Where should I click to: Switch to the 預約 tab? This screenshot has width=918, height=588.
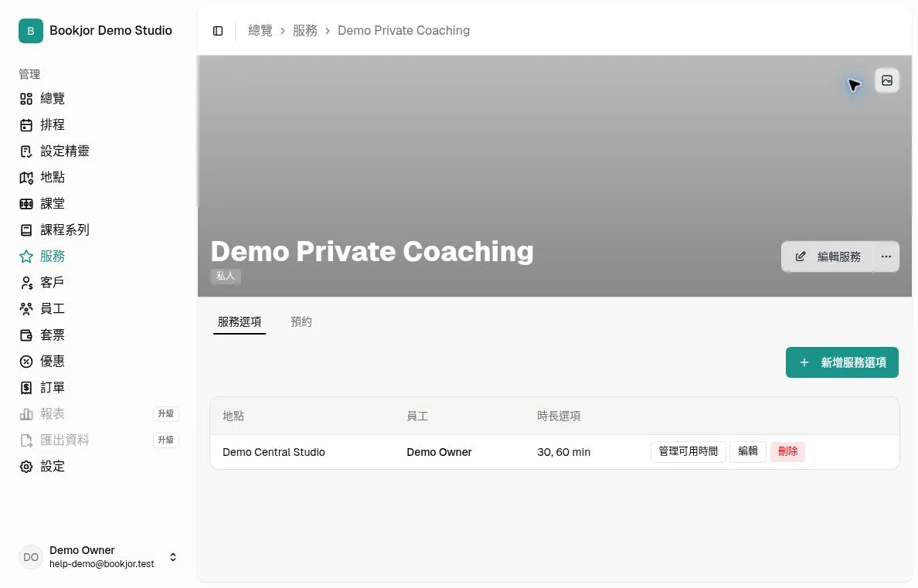(301, 321)
